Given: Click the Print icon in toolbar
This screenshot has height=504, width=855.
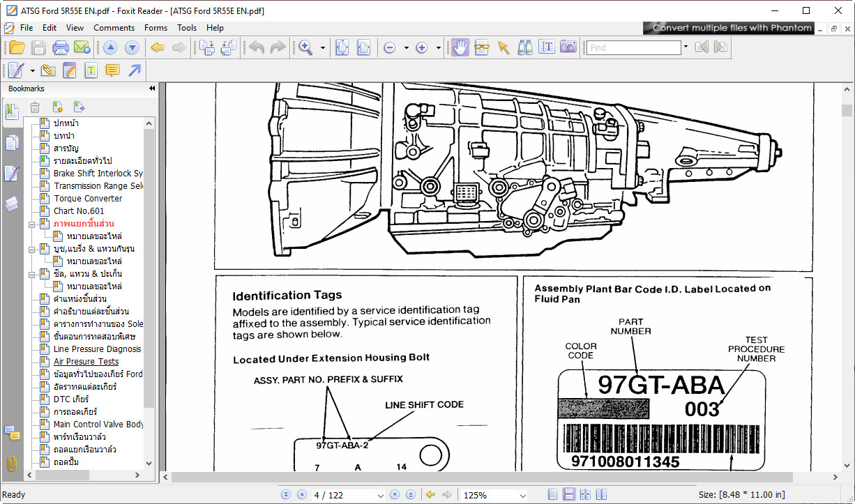Looking at the screenshot, I should pos(61,47).
